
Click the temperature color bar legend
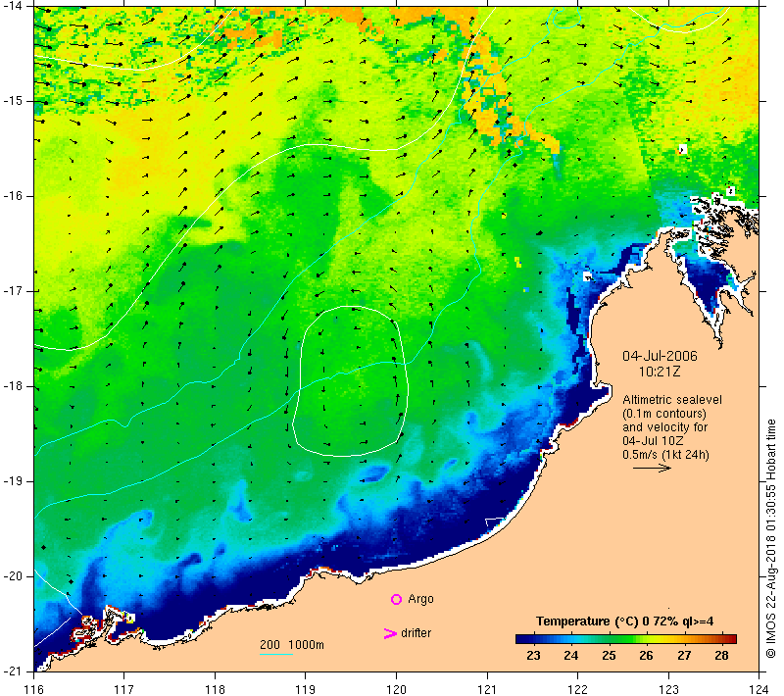pyautogui.click(x=626, y=638)
